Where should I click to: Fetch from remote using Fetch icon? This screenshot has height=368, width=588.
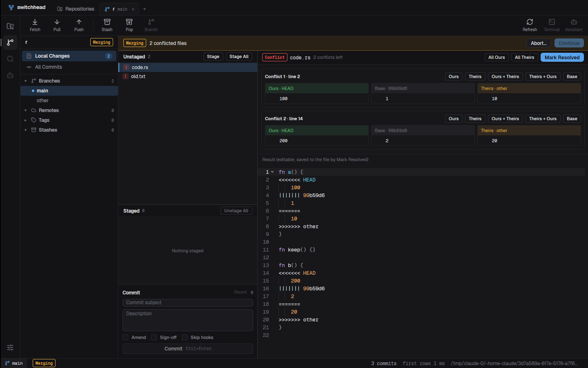point(35,25)
